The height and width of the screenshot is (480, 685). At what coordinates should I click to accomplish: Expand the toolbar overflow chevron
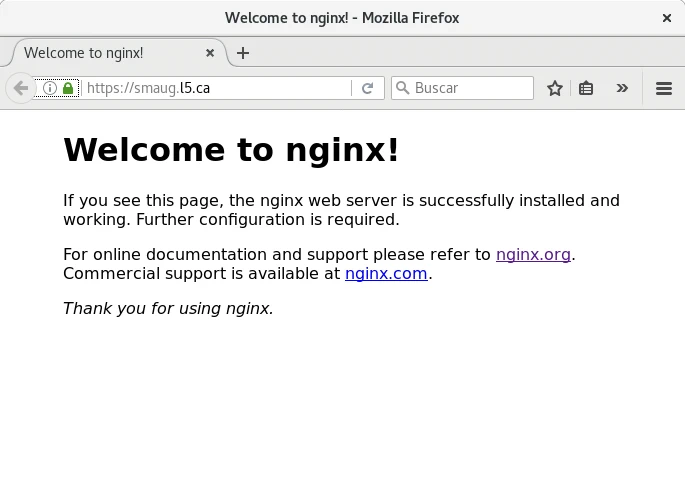click(622, 88)
